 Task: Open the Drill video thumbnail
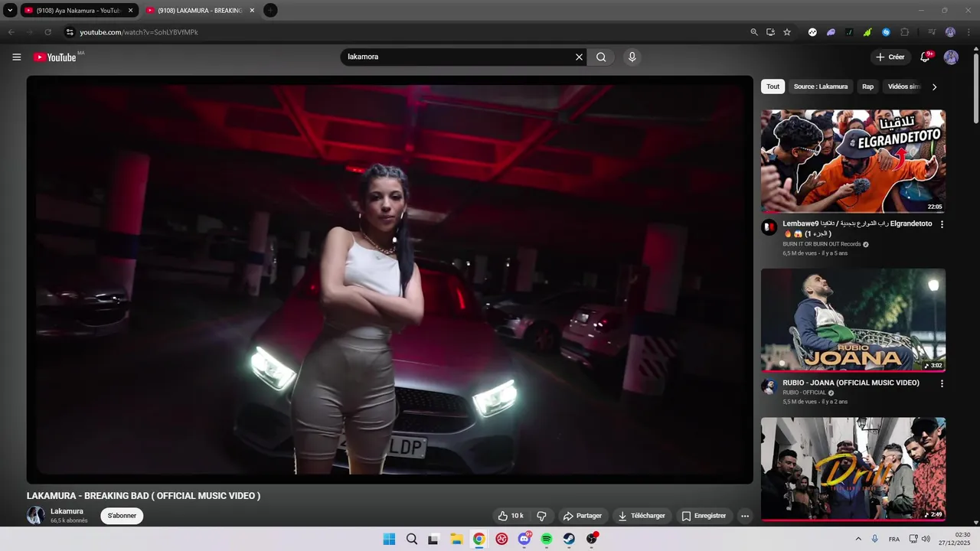[853, 469]
